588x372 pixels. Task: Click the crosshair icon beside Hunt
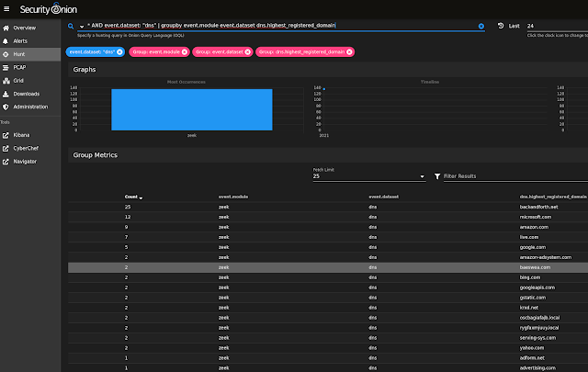pos(6,54)
